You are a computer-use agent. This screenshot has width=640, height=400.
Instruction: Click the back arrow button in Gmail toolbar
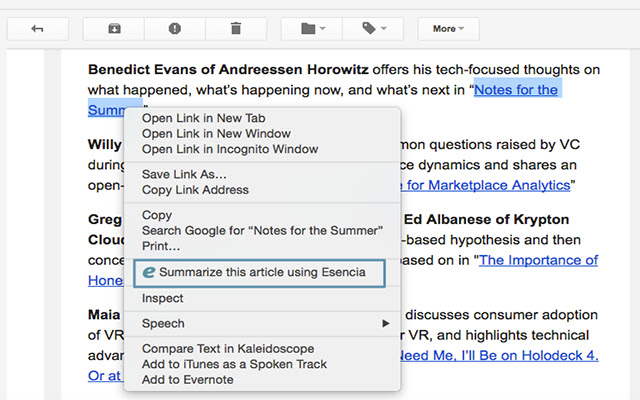(x=38, y=29)
